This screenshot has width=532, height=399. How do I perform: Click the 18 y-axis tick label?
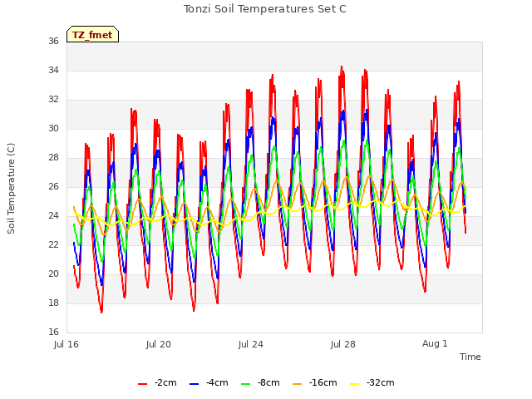point(53,303)
